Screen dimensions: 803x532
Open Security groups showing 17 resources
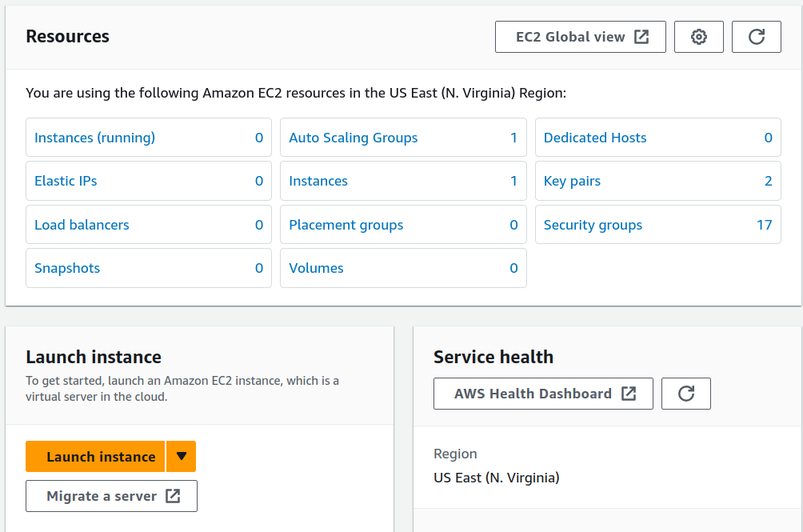tap(593, 225)
